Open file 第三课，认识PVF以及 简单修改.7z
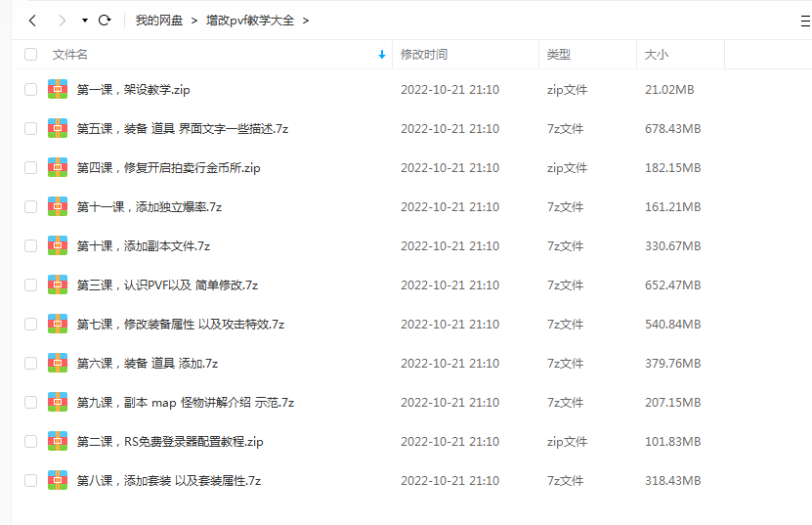The width and height of the screenshot is (812, 525). [x=167, y=284]
